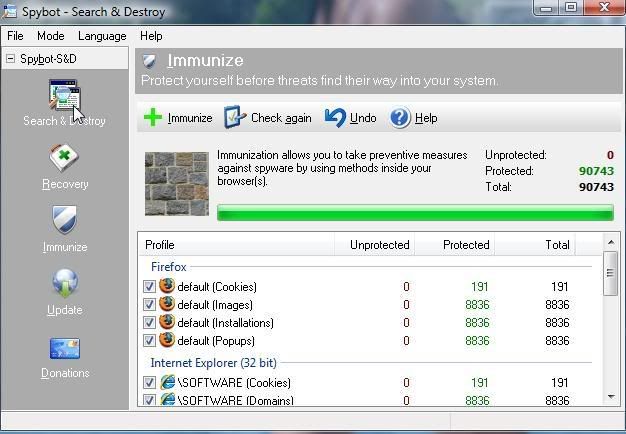
Task: Click the shield icon in Immunize header
Action: tap(150, 61)
